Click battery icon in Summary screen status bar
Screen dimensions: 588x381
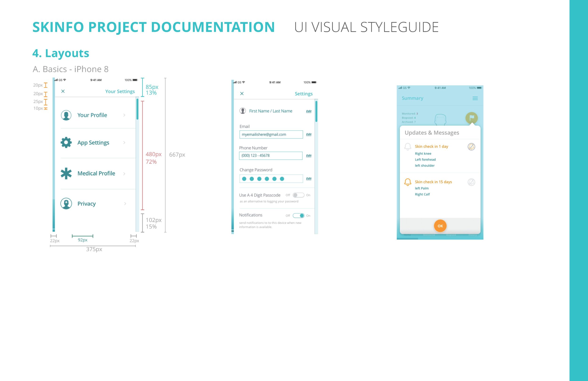479,88
